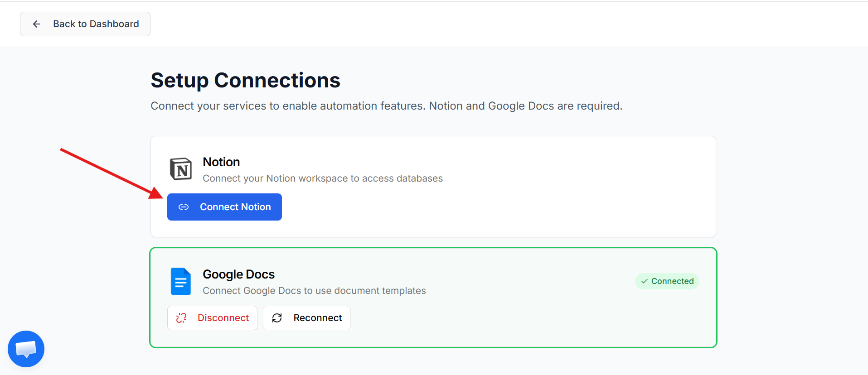Viewport: 868px width, 375px height.
Task: Click the refresh arrows icon in Reconnect
Action: 277,318
